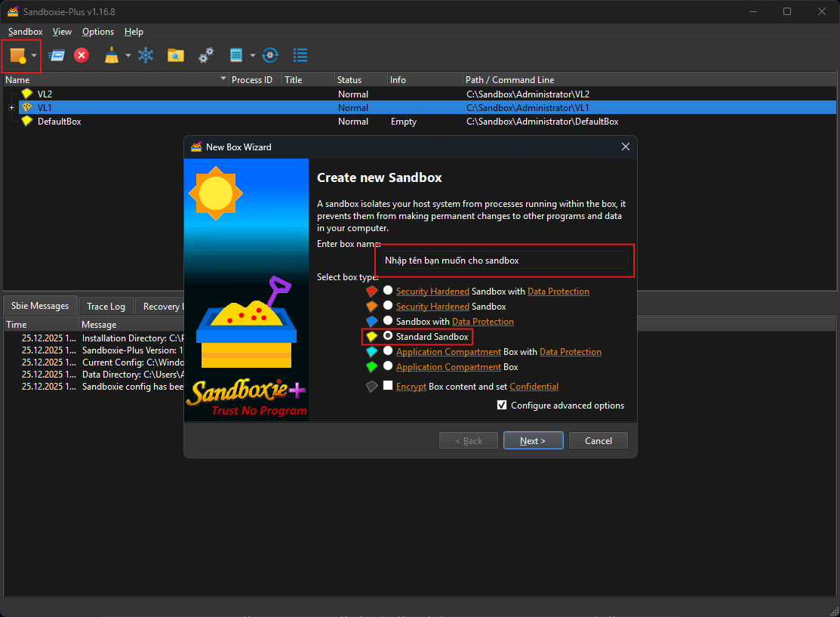
Task: Select the Security Hardened Sandbox with Data Protection radio
Action: (x=388, y=291)
